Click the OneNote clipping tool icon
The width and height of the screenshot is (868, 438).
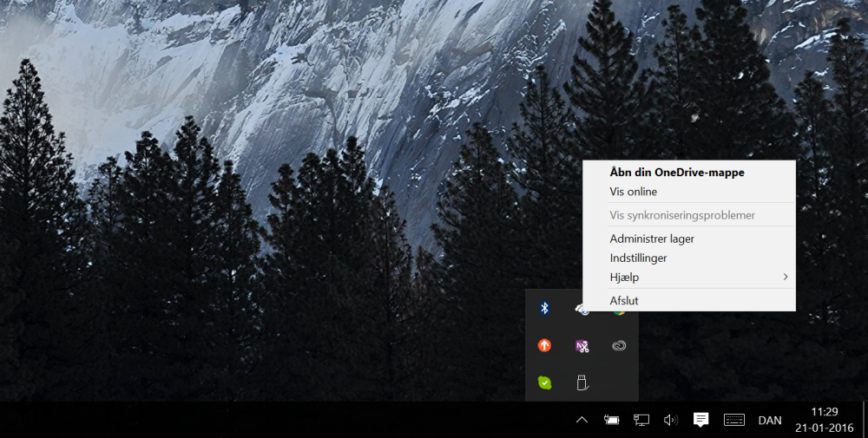click(x=582, y=345)
